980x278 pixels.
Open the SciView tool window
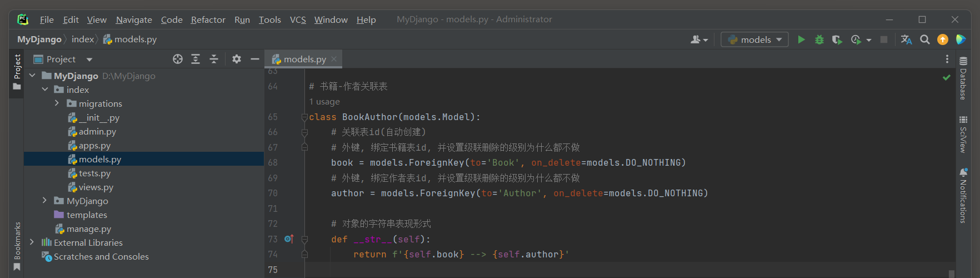963,134
